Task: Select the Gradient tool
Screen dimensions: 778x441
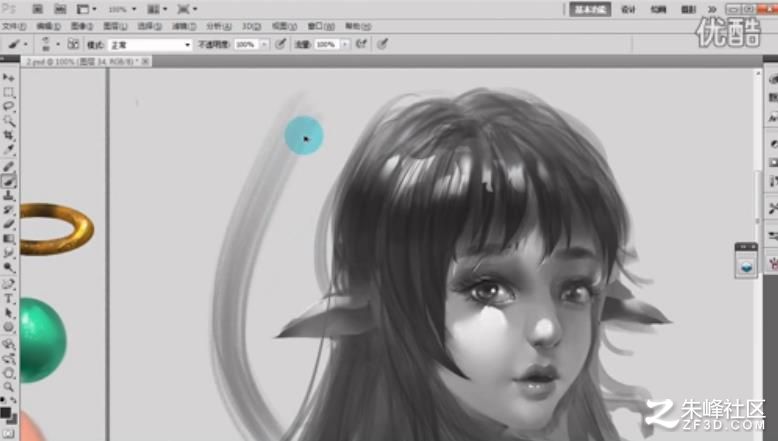Action: pyautogui.click(x=8, y=239)
